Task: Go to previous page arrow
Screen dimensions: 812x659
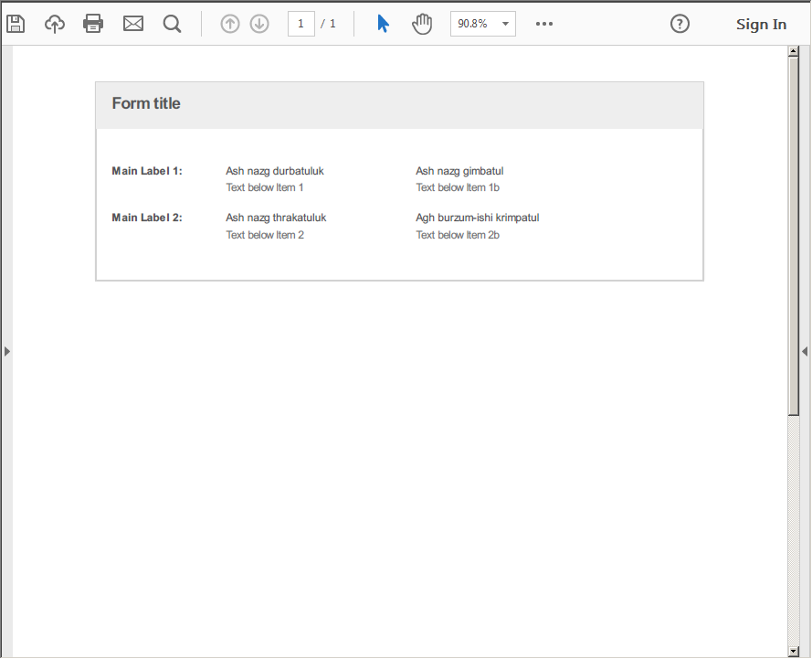Action: 230,24
